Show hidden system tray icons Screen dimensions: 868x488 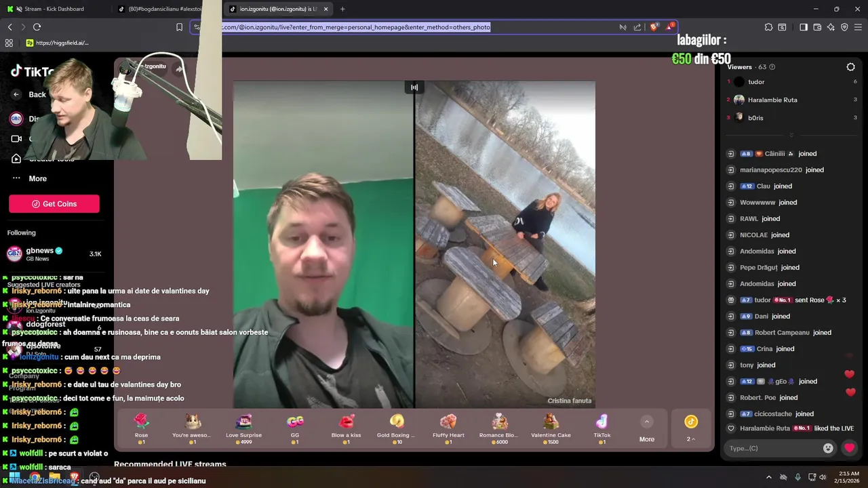(768, 477)
